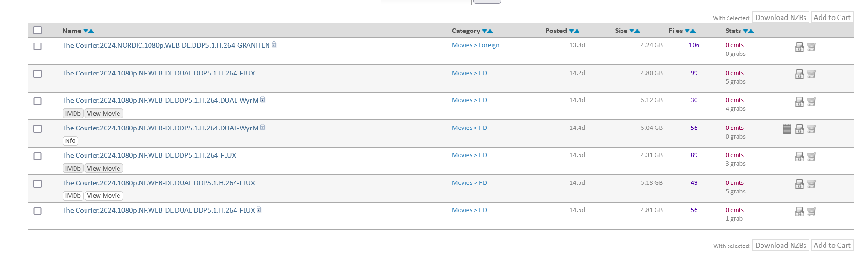Sort Posted column with descending arrow
Viewport: 868px width, 257px height.
pos(571,31)
